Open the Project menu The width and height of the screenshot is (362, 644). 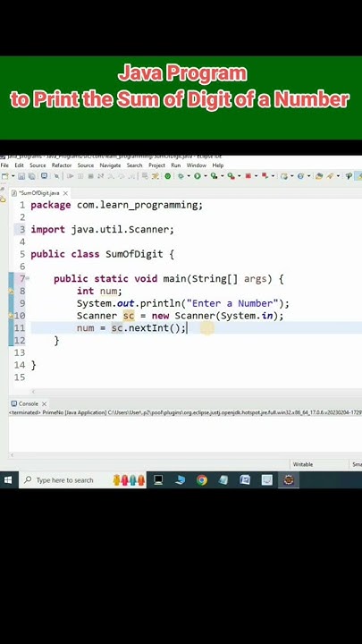click(x=156, y=165)
